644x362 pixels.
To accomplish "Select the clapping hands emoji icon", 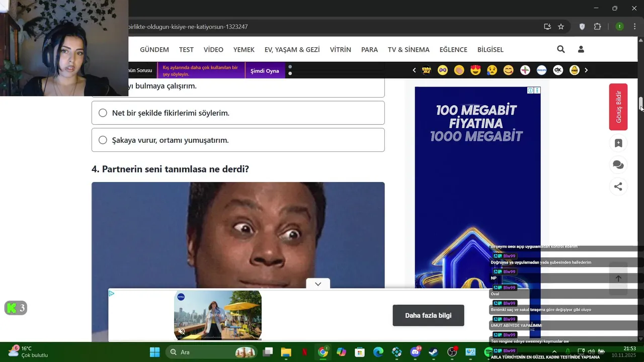I will coord(459,70).
